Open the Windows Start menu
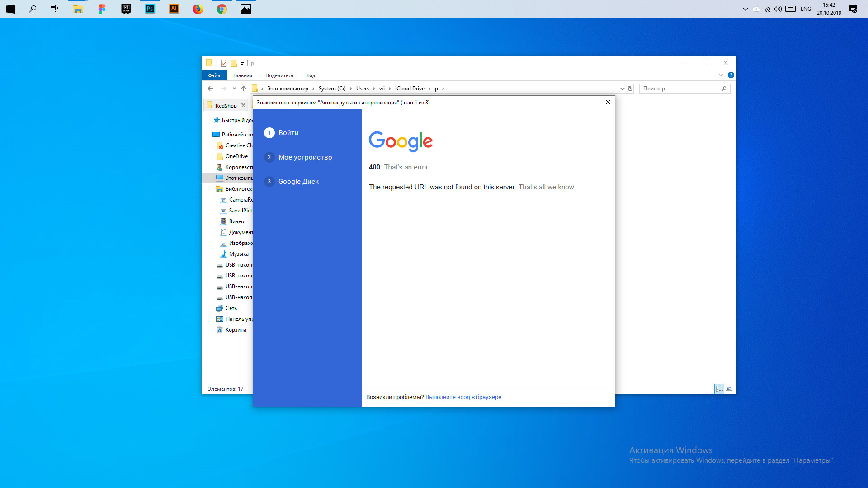The height and width of the screenshot is (488, 868). point(11,9)
